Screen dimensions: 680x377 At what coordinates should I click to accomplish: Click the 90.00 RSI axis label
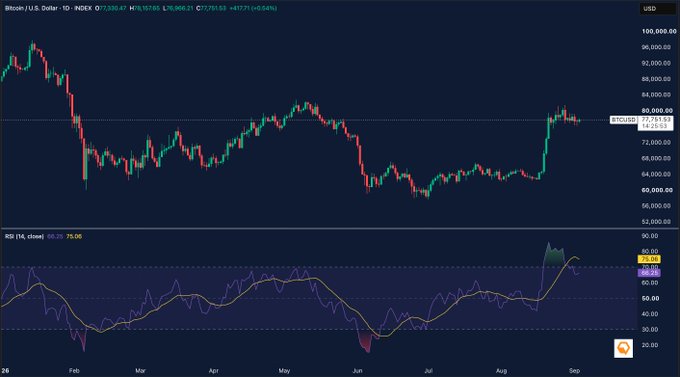[x=650, y=236]
